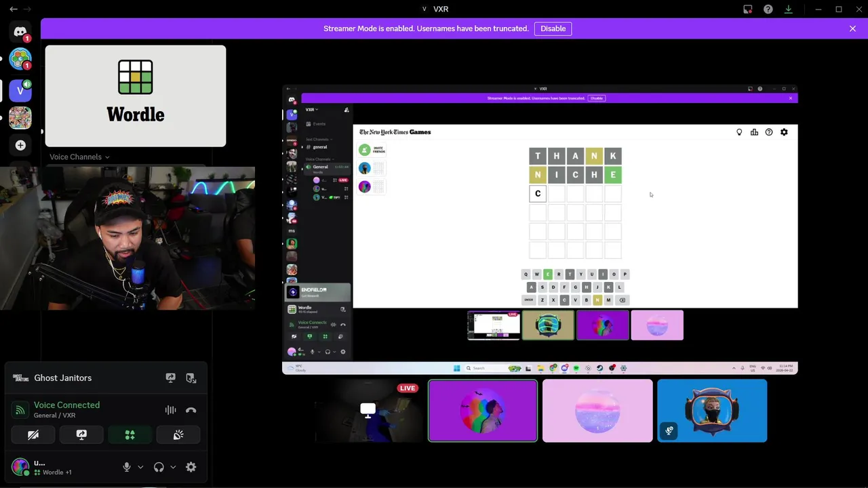Viewport: 868px width, 488px height.
Task: Open Wordle help question mark icon
Action: click(769, 132)
